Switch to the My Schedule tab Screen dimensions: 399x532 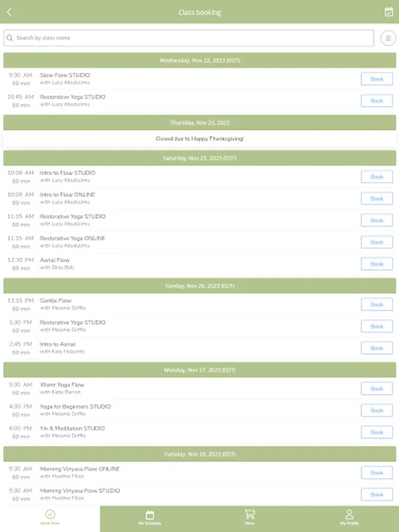150,518
